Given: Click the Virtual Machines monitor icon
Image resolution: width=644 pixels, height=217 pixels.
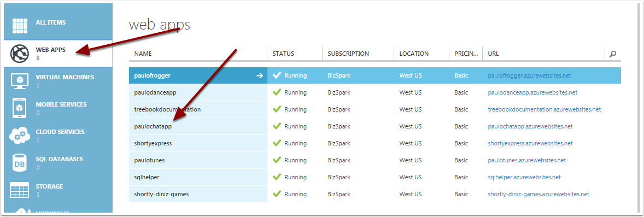Looking at the screenshot, I should [19, 80].
